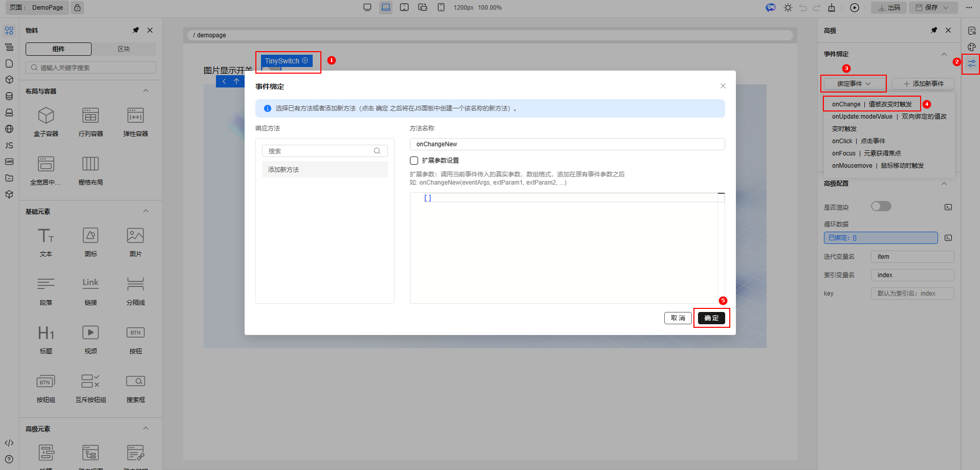The image size is (980, 470).
Task: Click the 方法名称 input with onChangeNew
Action: tap(567, 144)
